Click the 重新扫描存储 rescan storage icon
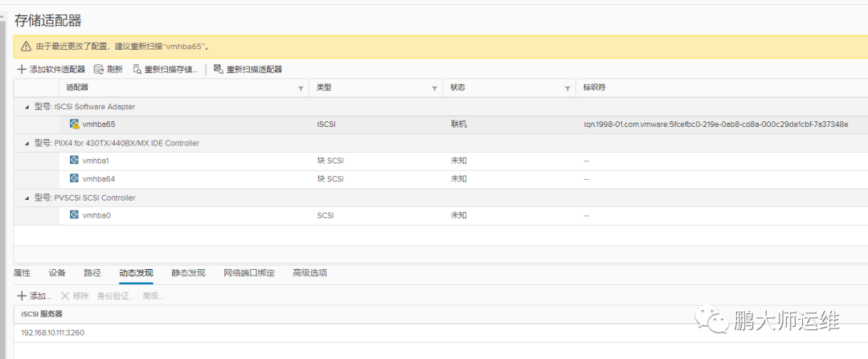 [x=137, y=70]
